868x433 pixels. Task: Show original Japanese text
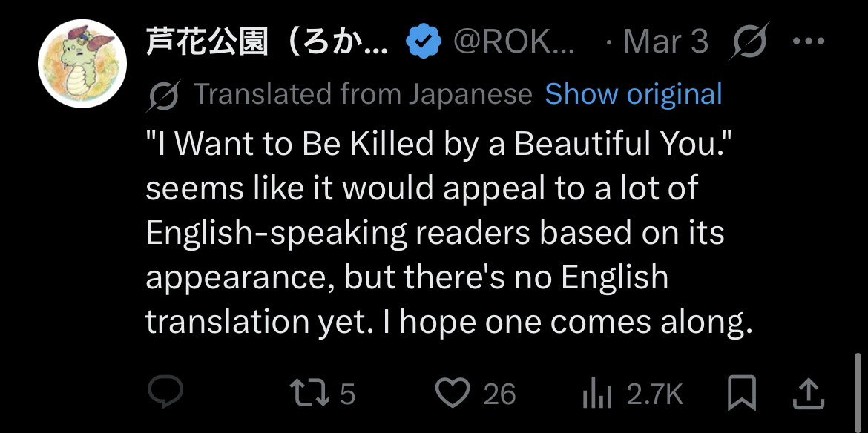click(633, 94)
